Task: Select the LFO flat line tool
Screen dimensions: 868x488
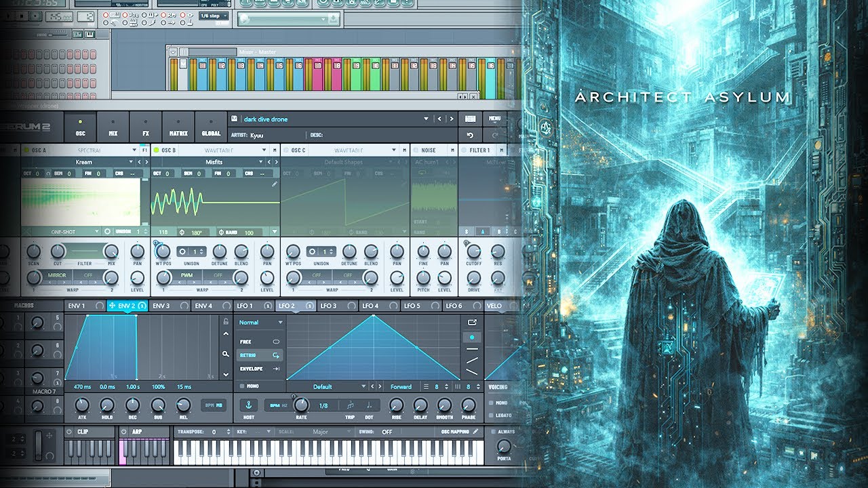Action: [x=473, y=348]
